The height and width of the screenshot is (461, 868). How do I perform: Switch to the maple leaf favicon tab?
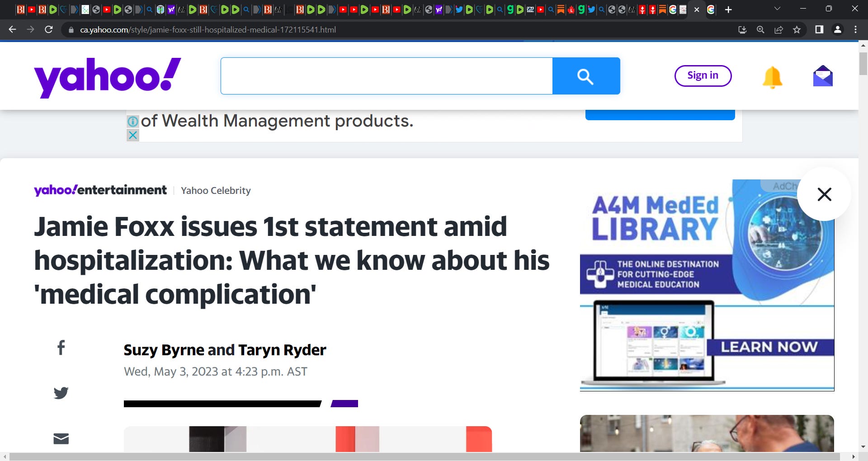571,9
